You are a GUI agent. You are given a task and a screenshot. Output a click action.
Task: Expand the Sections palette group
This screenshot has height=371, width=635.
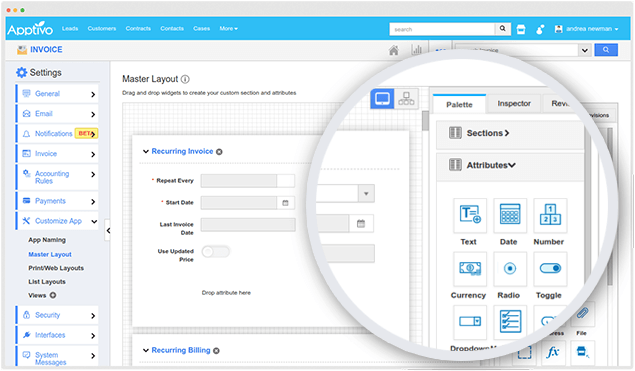point(488,133)
